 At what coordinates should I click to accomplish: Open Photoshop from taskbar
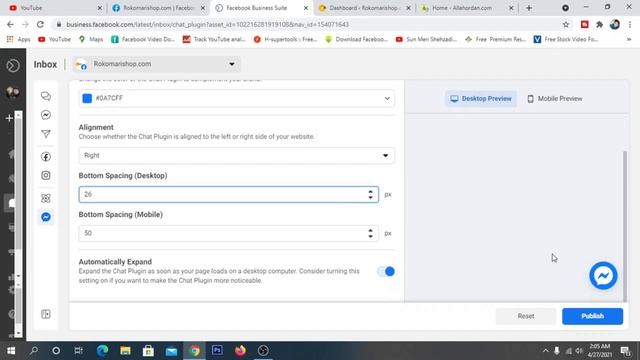pyautogui.click(x=217, y=351)
